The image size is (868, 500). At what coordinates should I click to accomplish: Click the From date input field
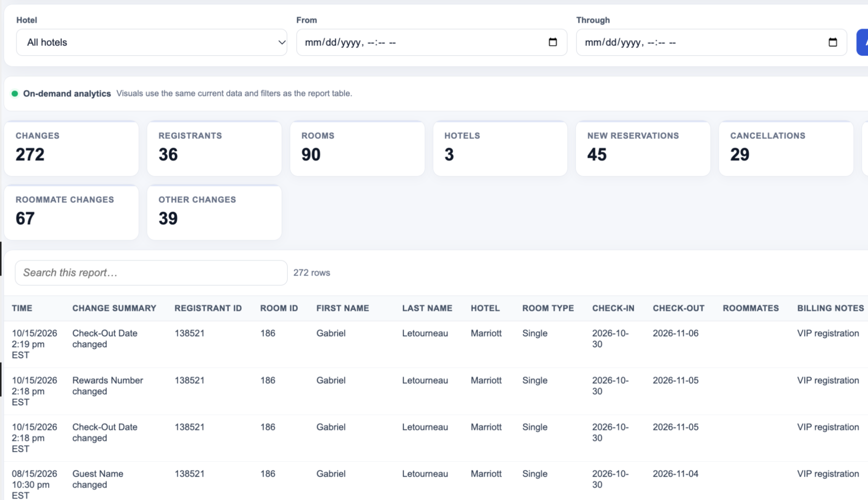tap(431, 42)
